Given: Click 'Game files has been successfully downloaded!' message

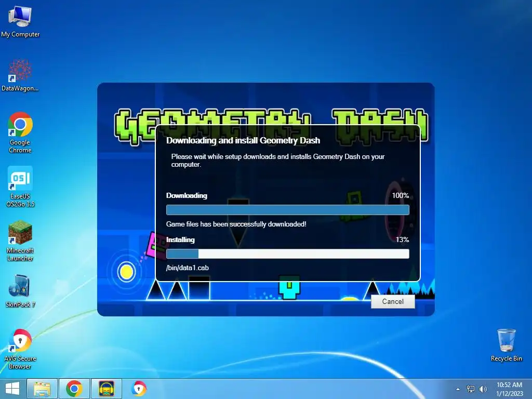Looking at the screenshot, I should click(236, 224).
